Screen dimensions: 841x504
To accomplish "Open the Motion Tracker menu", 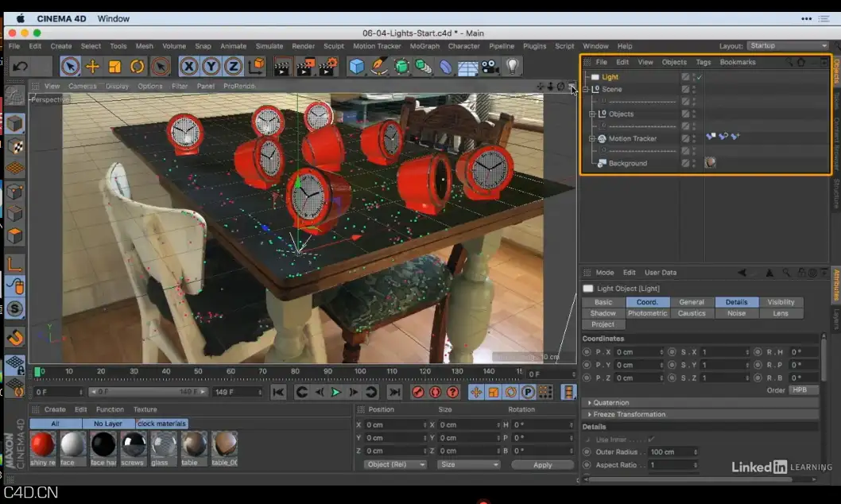I will [x=377, y=46].
